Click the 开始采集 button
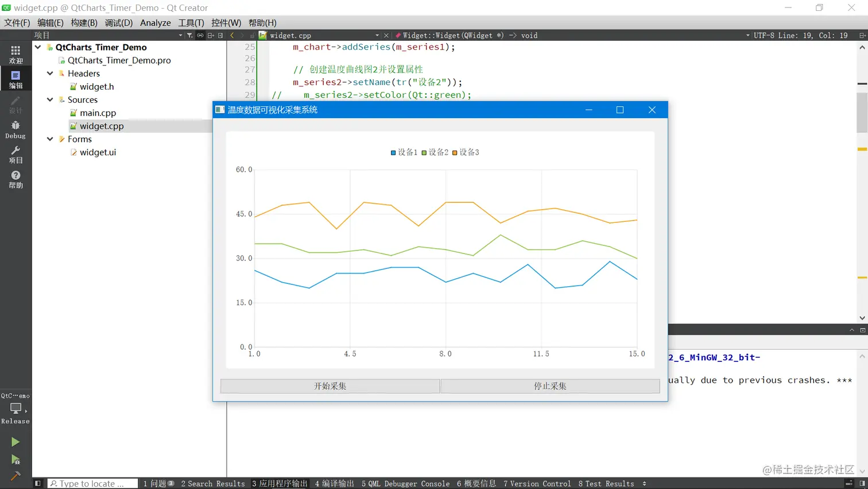Screen dimensions: 868x489 (x=330, y=386)
